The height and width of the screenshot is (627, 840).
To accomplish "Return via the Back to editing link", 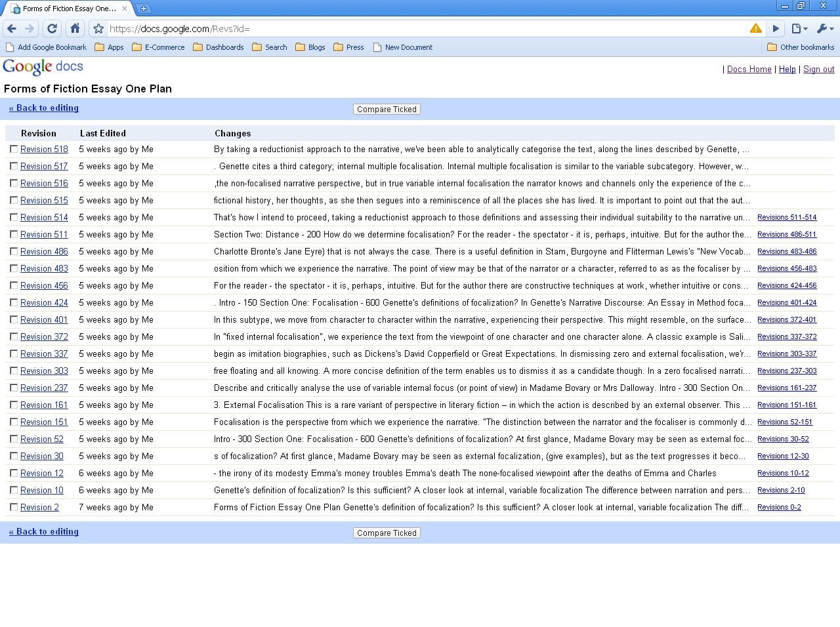I will (x=43, y=108).
